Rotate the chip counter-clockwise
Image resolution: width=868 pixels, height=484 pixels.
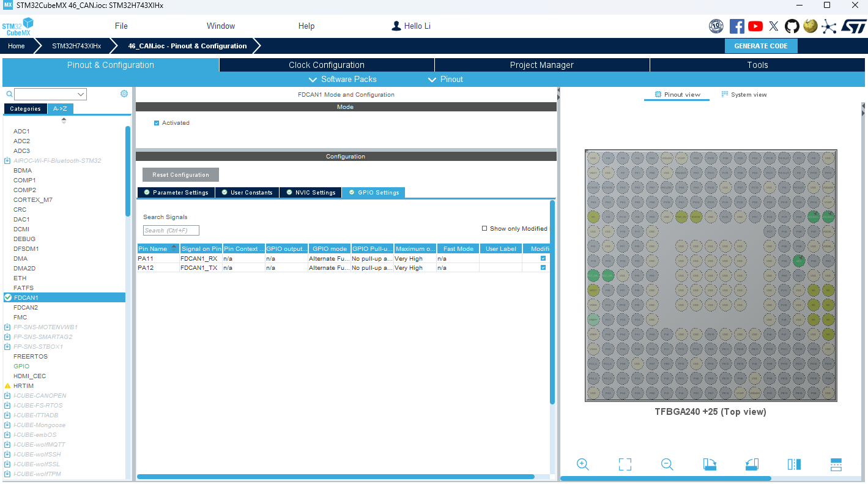pos(752,464)
